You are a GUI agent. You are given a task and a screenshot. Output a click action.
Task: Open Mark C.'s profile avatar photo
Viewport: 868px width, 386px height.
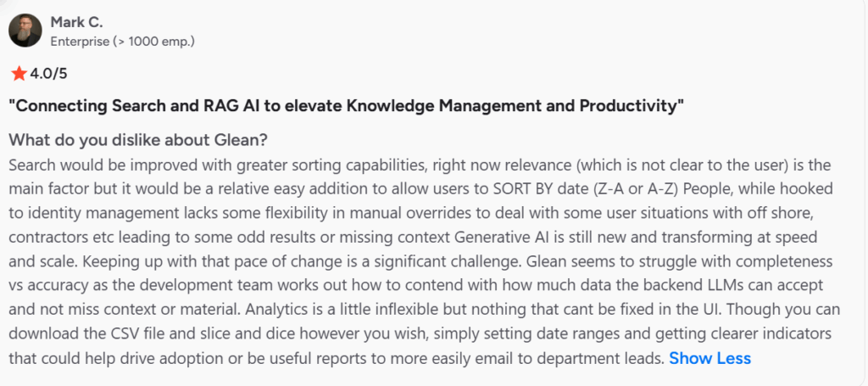tap(25, 29)
